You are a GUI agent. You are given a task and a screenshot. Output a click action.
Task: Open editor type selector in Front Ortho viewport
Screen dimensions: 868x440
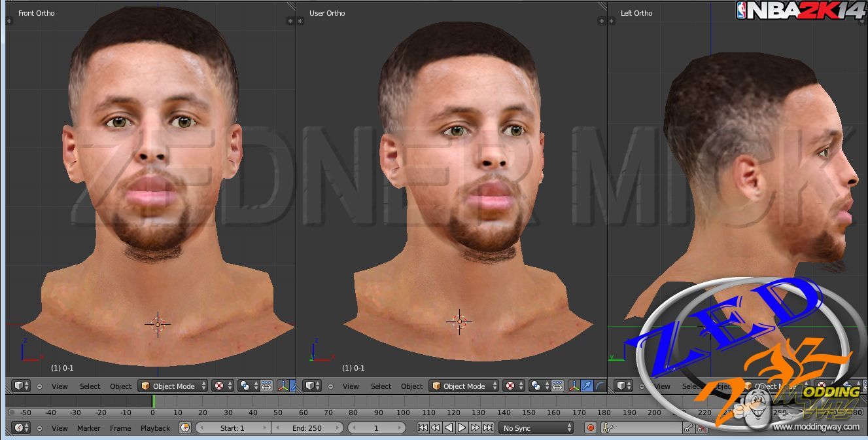click(22, 386)
